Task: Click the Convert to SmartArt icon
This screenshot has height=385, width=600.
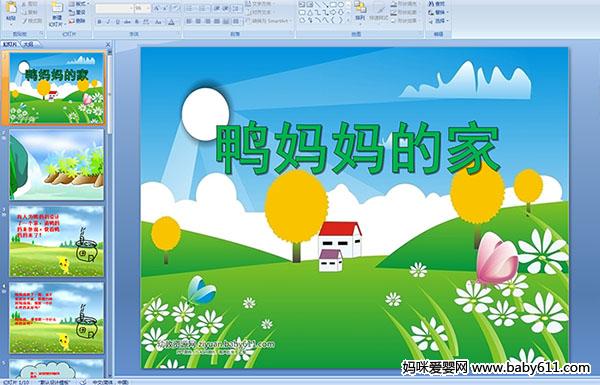Action: pos(248,21)
